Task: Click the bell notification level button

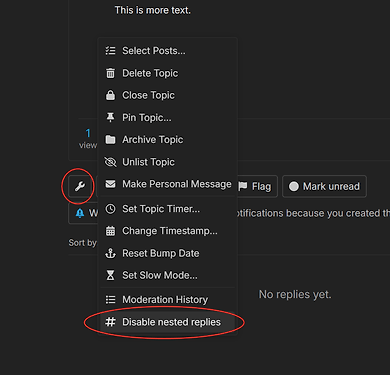Action: point(83,213)
